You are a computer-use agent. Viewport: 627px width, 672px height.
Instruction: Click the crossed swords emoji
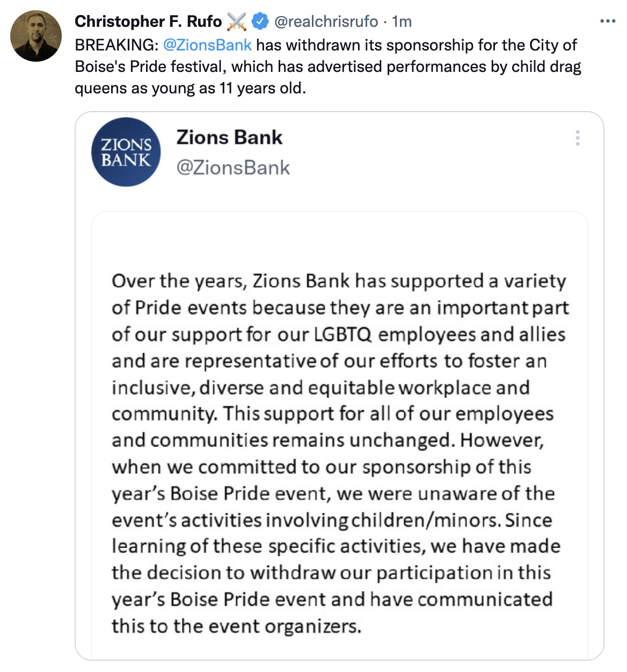click(x=237, y=21)
